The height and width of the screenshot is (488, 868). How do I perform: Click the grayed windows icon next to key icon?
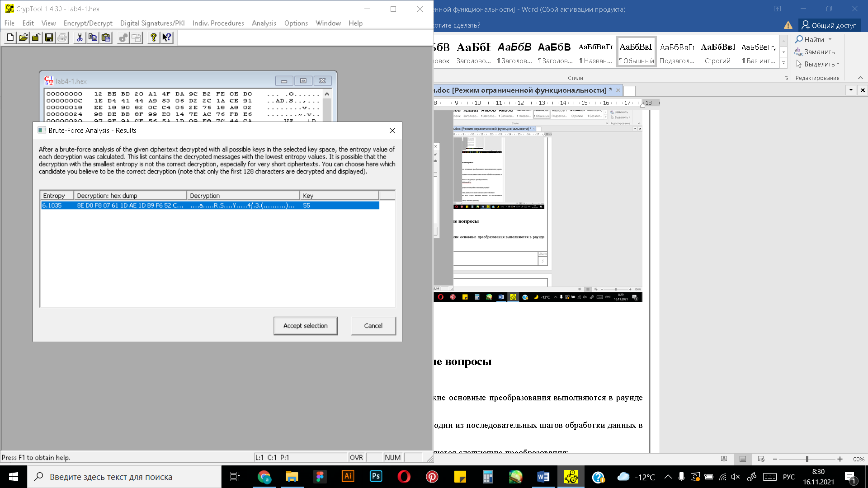click(136, 38)
